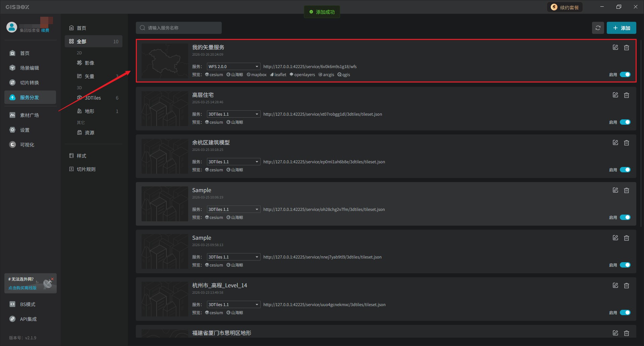This screenshot has height=346, width=644.
Task: Click edit icon for 余杭区建筑模型
Action: coord(615,143)
